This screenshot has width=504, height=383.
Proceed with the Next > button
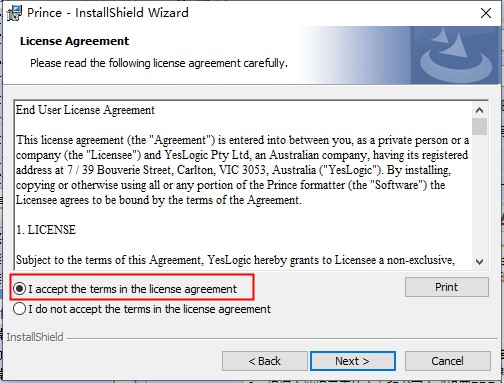353,361
